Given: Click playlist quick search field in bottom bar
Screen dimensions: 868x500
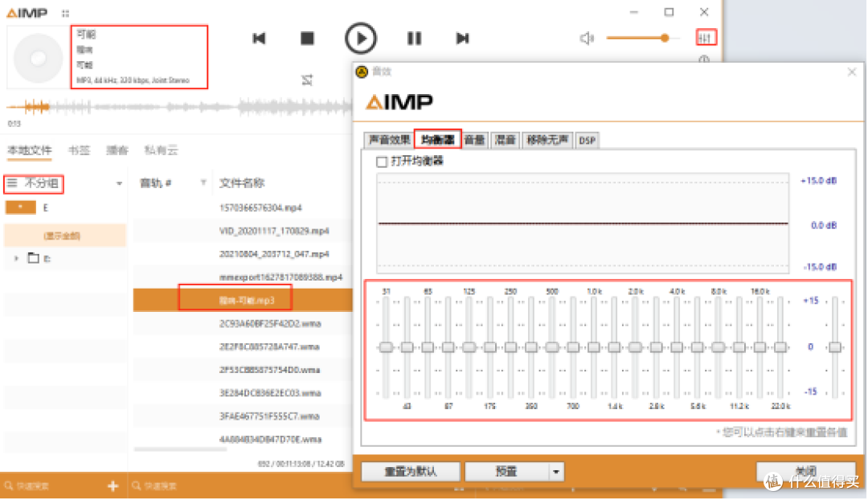Looking at the screenshot, I should 238,486.
